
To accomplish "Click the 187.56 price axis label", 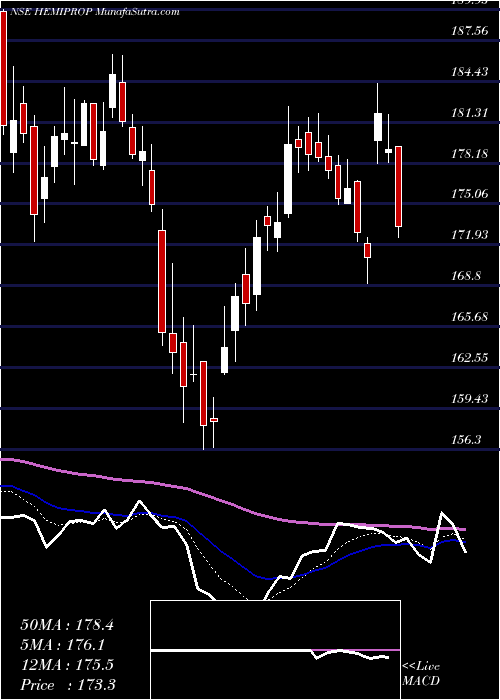I will (470, 31).
